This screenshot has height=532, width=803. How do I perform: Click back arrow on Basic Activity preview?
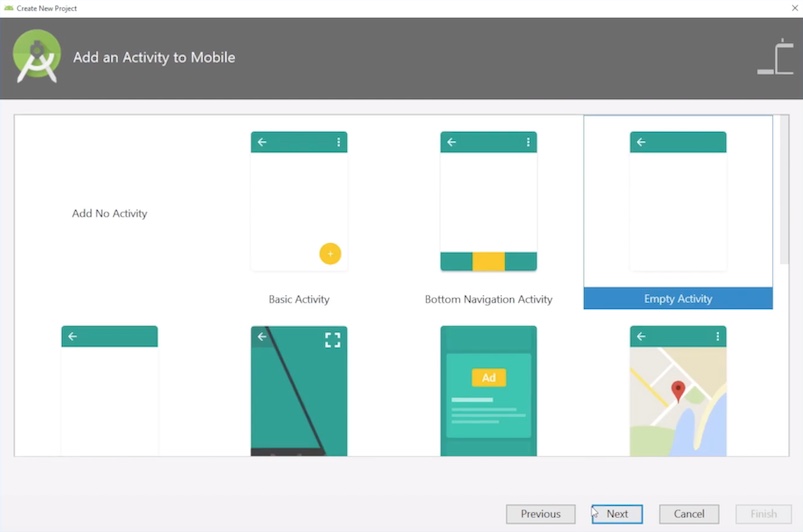pyautogui.click(x=262, y=142)
